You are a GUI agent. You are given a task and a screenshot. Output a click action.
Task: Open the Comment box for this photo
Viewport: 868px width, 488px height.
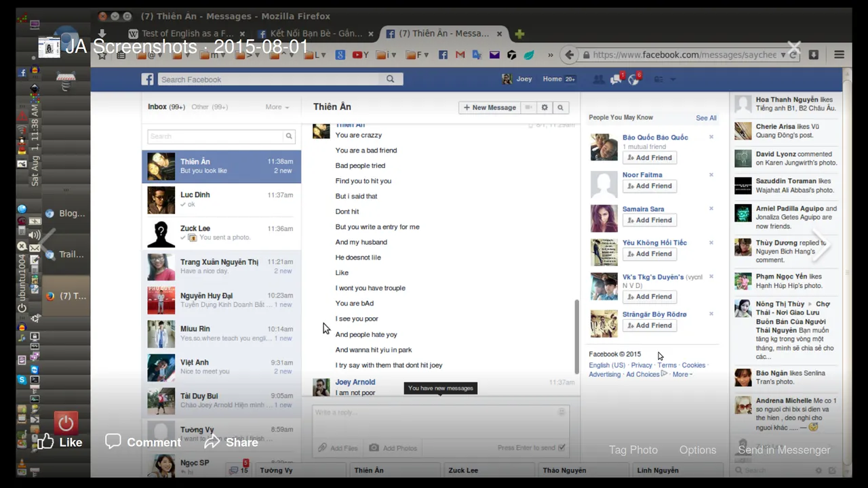tap(143, 442)
